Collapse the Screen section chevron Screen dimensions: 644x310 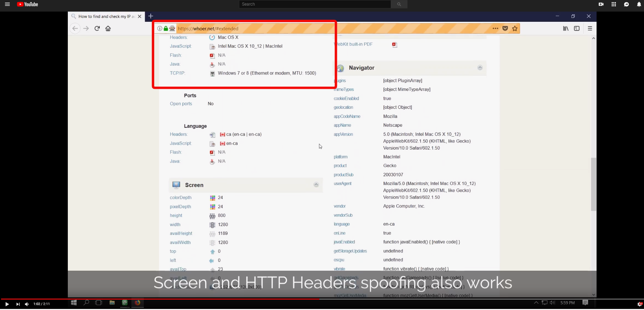point(316,185)
